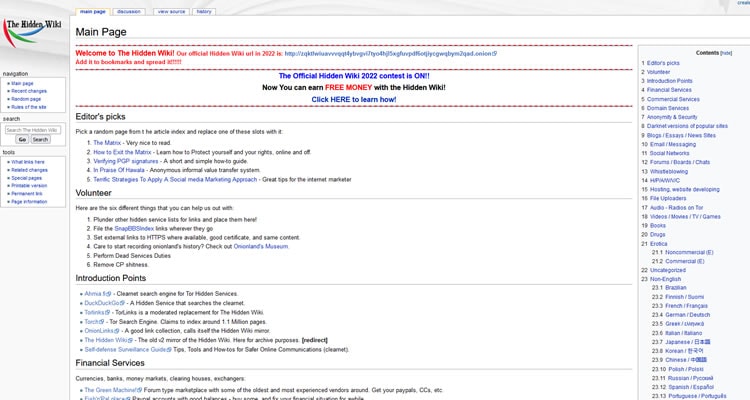The image size is (750, 400).
Task: Open Random page link
Action: pos(26,99)
